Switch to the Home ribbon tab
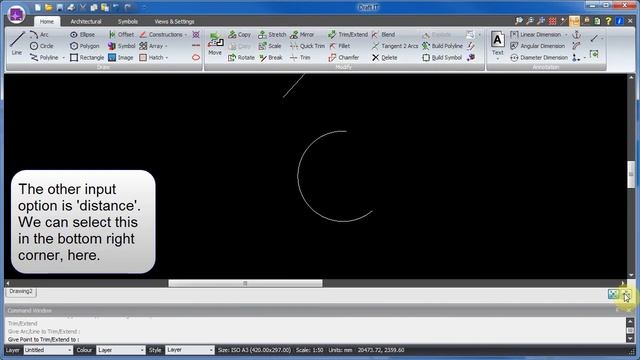The height and width of the screenshot is (360, 640). [x=47, y=21]
